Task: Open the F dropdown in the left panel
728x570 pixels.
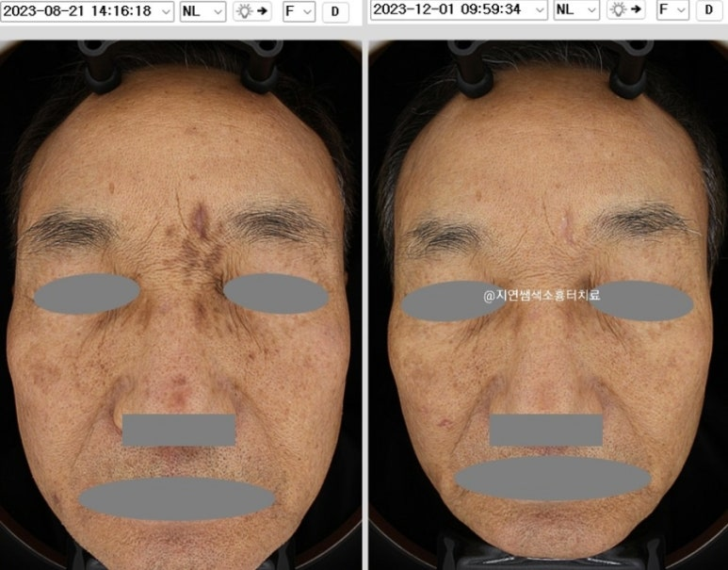Action: (x=299, y=11)
